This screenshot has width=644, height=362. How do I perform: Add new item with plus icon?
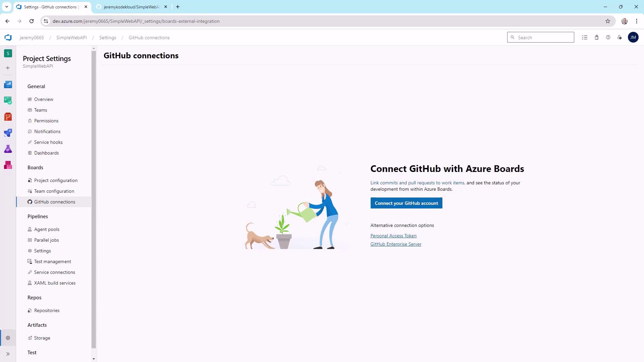click(x=8, y=68)
